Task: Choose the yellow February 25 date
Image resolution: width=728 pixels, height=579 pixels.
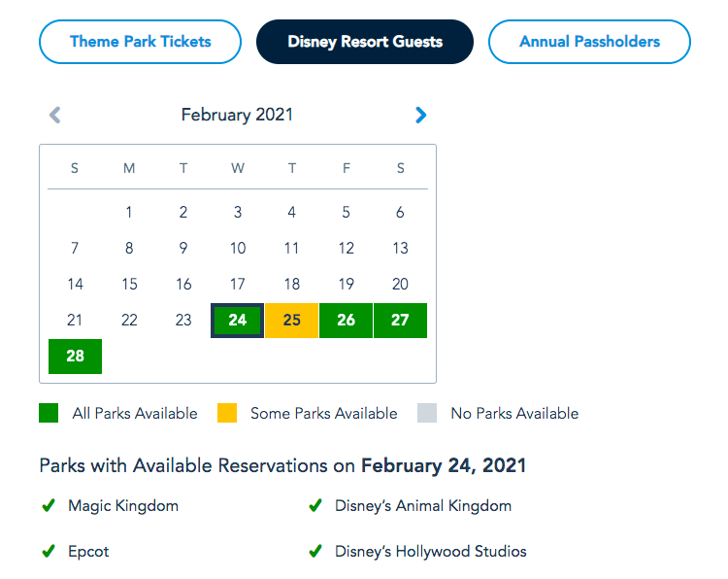Action: [291, 321]
